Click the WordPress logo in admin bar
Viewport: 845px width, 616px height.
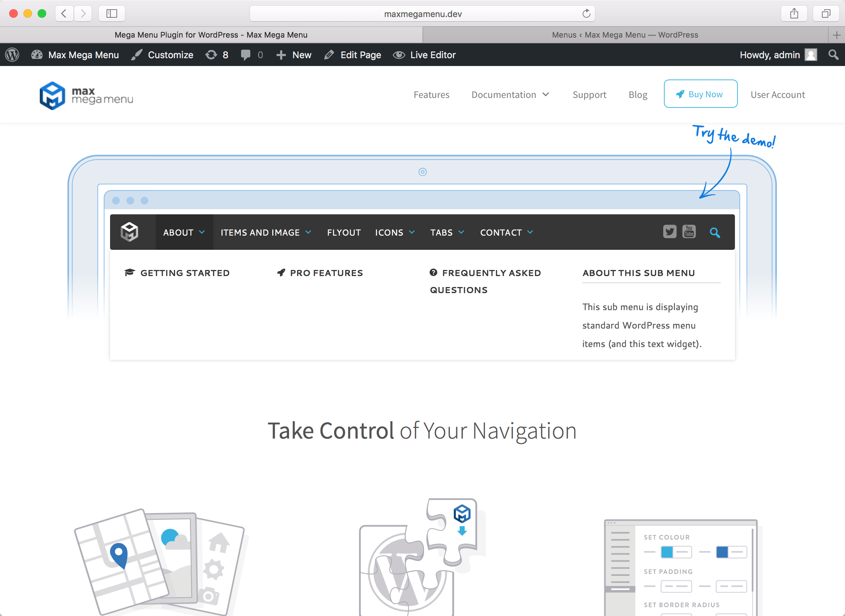[x=12, y=55]
